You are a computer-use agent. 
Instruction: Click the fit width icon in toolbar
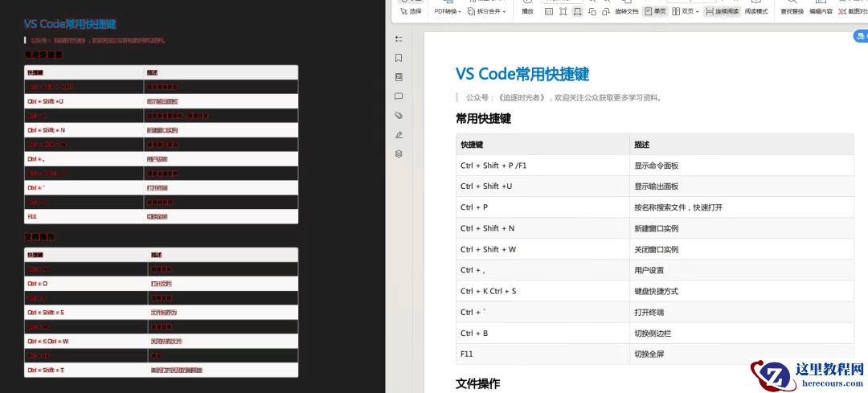[577, 11]
